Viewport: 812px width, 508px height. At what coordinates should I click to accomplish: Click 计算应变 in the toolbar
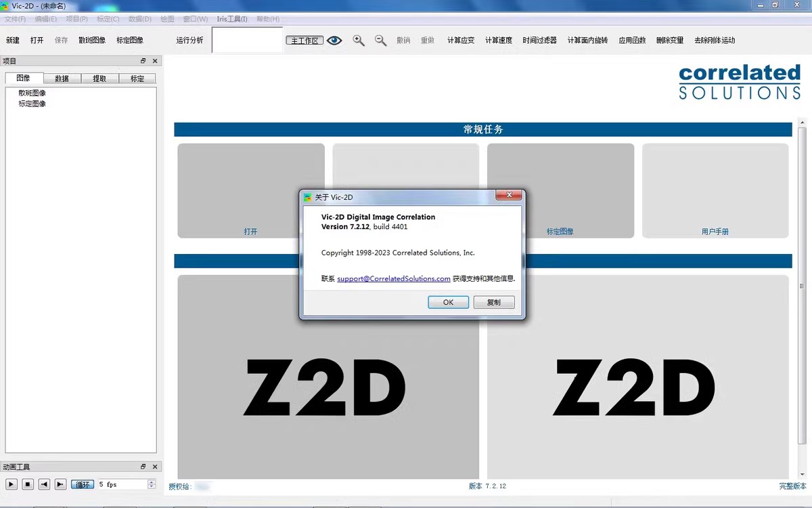[x=461, y=41]
